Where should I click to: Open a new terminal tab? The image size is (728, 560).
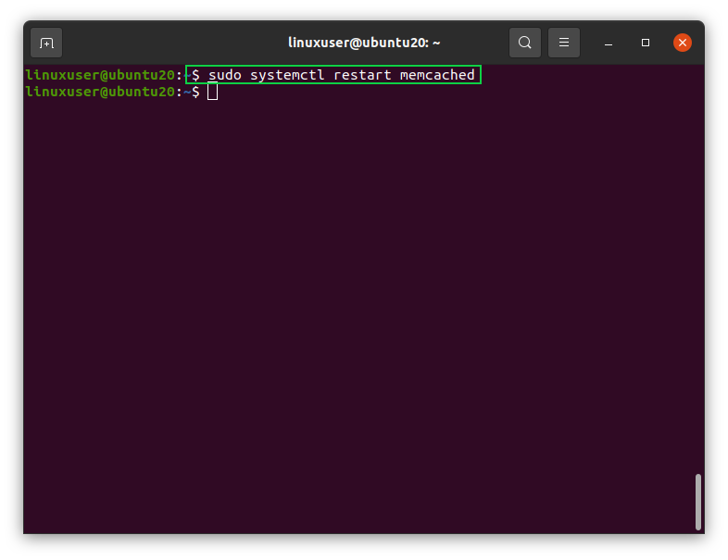tap(46, 43)
